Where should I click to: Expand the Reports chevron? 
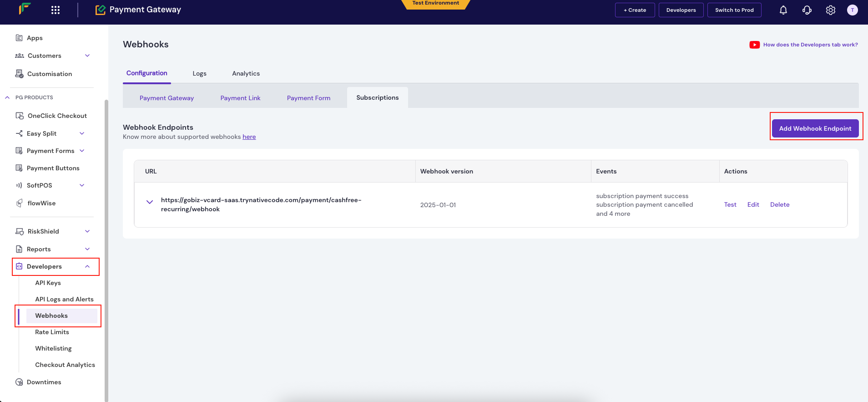(x=87, y=249)
